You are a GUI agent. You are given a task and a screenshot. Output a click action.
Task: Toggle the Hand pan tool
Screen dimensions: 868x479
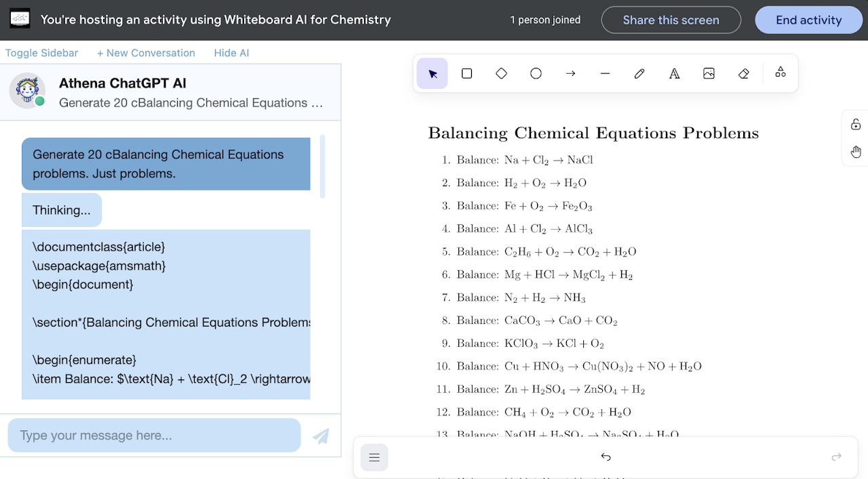[x=856, y=152]
